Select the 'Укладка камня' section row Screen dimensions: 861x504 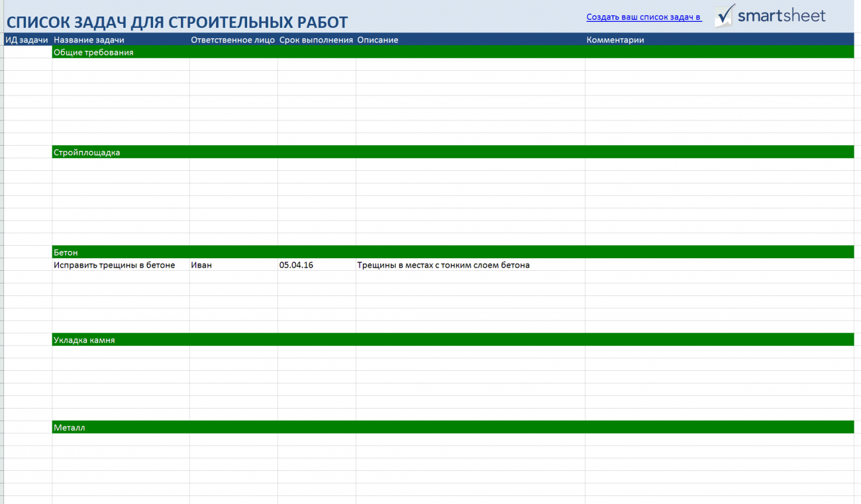(x=453, y=340)
